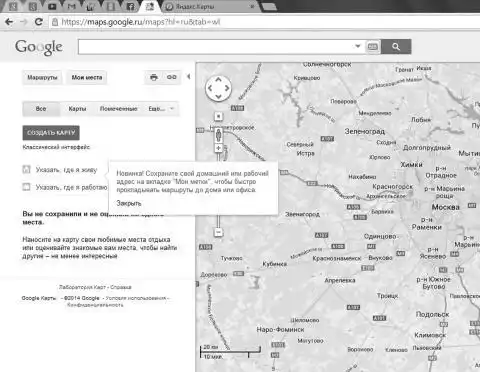Screen dimensions: 480x372
Task: Go back with the browser back arrow
Action: coord(9,22)
